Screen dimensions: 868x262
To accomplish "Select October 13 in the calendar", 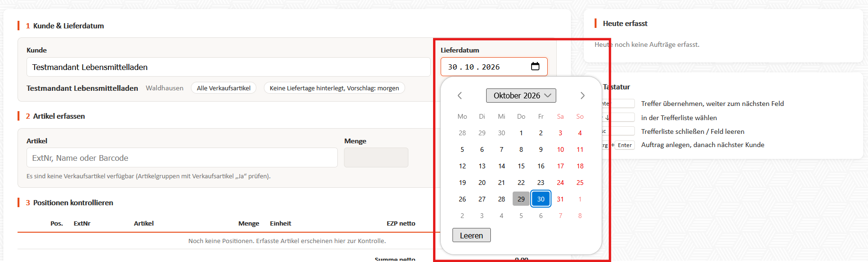I will [x=482, y=166].
